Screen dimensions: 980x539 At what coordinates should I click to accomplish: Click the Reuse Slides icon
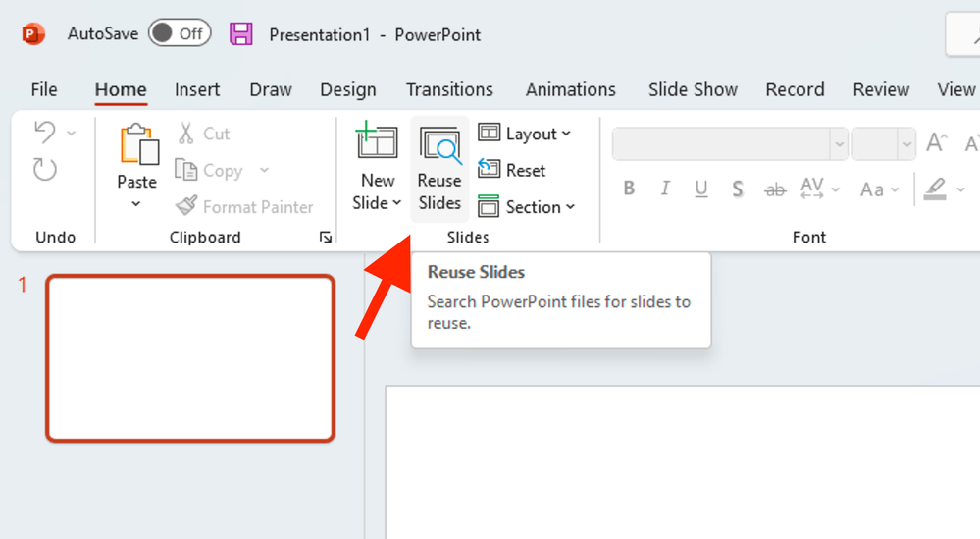click(439, 147)
